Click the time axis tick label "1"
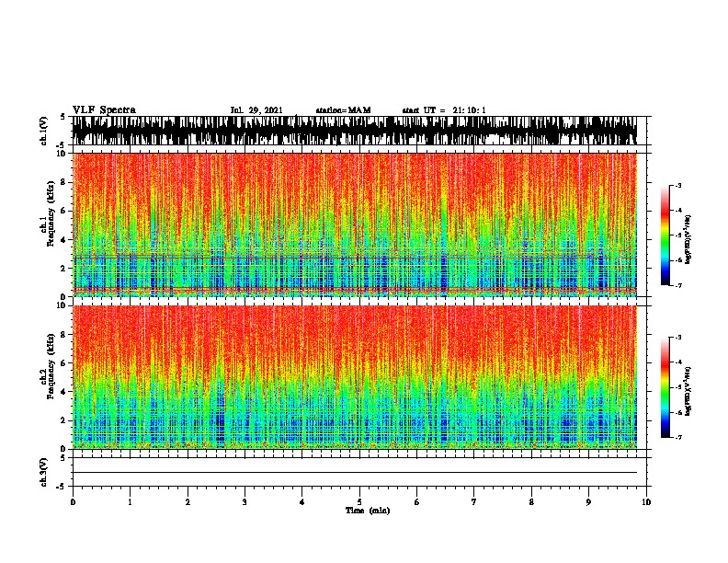The height and width of the screenshot is (563, 728). click(130, 502)
